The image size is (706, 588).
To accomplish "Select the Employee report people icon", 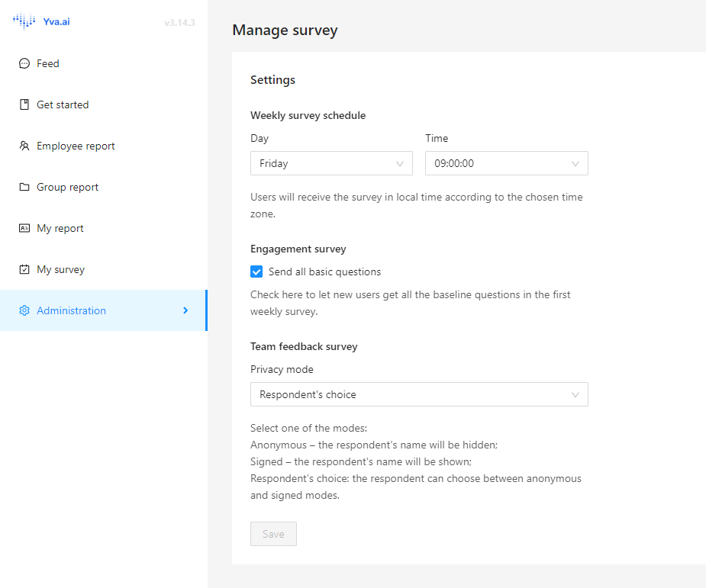I will (x=24, y=146).
